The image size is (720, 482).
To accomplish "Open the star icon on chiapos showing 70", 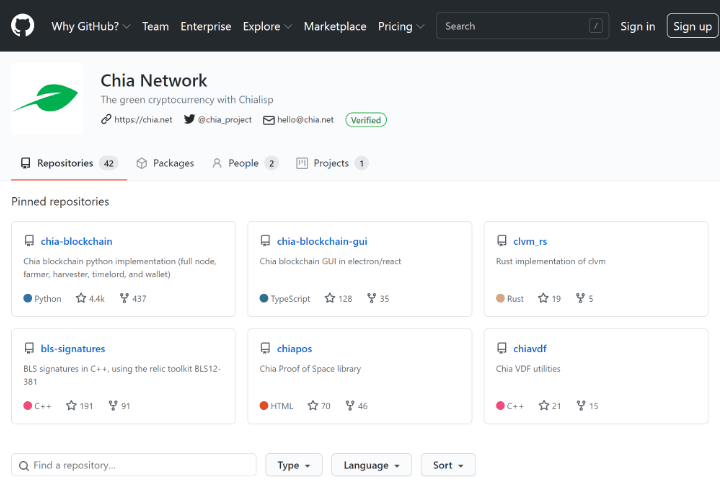I will tap(313, 405).
